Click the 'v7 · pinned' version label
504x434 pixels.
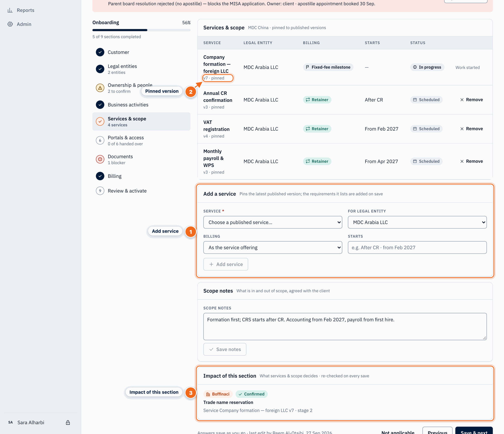pos(214,78)
